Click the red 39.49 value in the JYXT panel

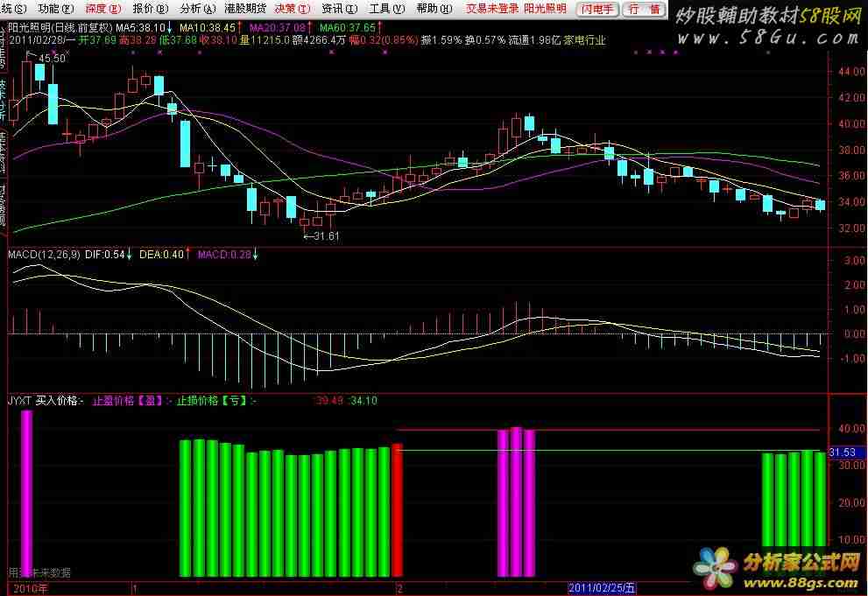tap(329, 400)
